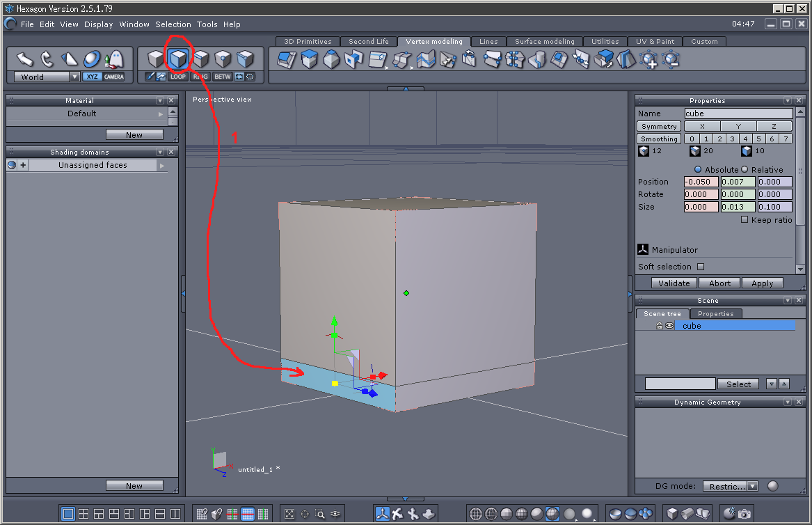
Task: Click the Increase smoothing icon with plus sign
Action: pos(648,60)
